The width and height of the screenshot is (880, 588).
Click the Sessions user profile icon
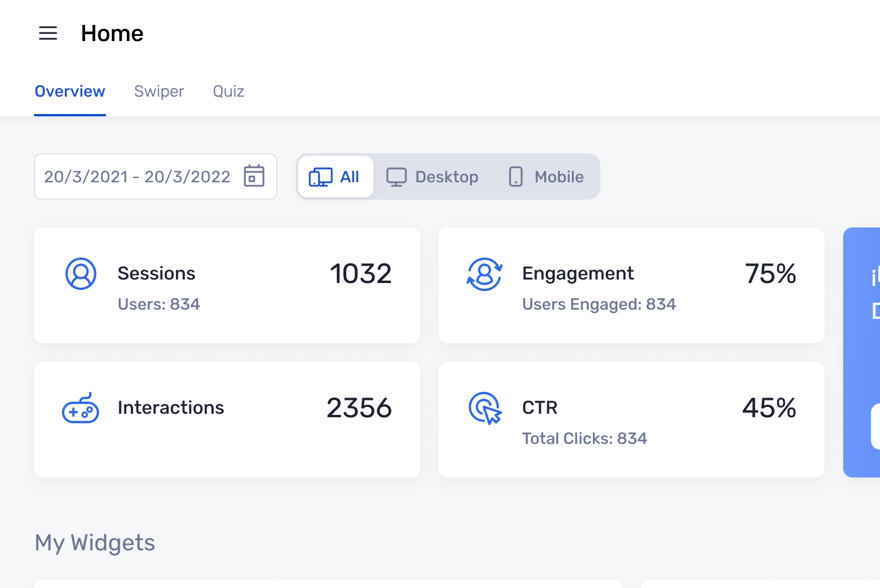point(81,274)
